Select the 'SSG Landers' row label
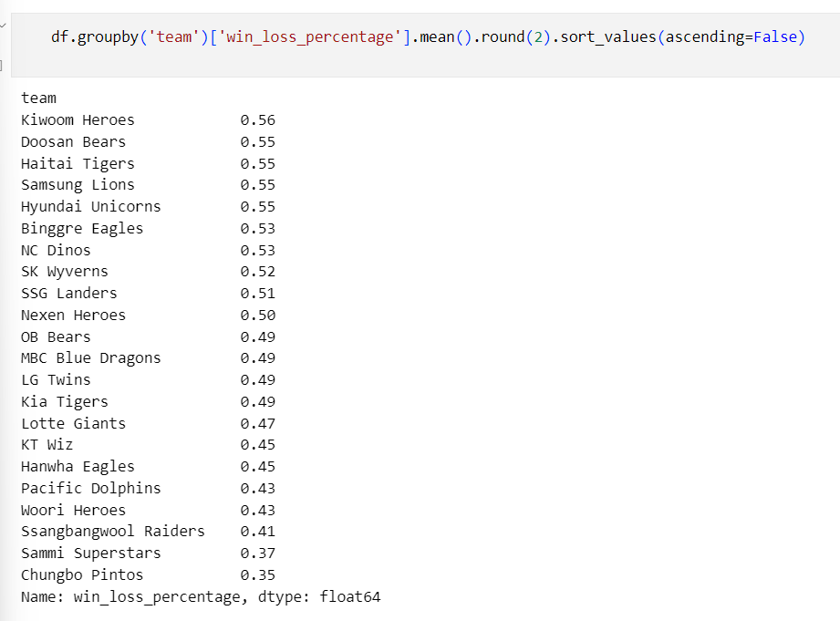This screenshot has width=840, height=621. tap(68, 293)
